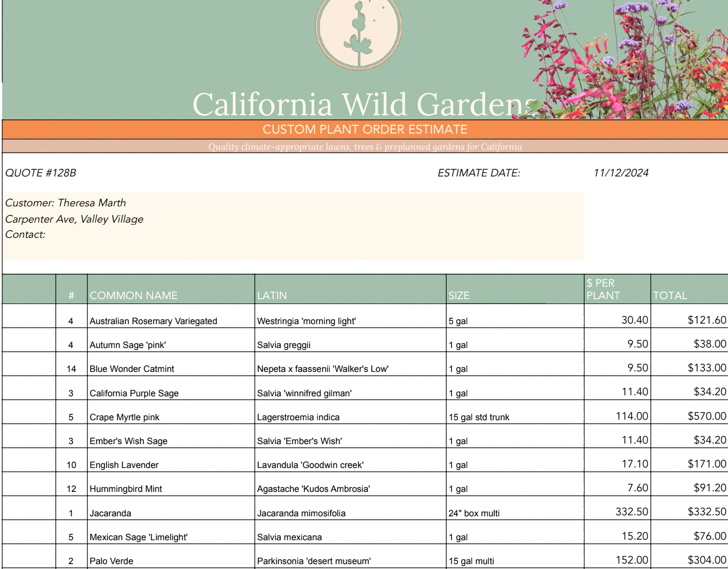728x569 pixels.
Task: Select Jacaranda common name cell
Action: 171,508
